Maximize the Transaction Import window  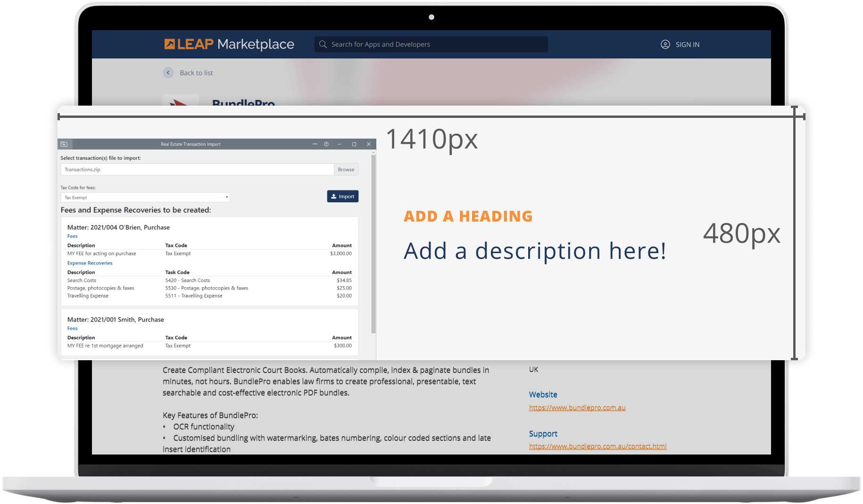354,144
